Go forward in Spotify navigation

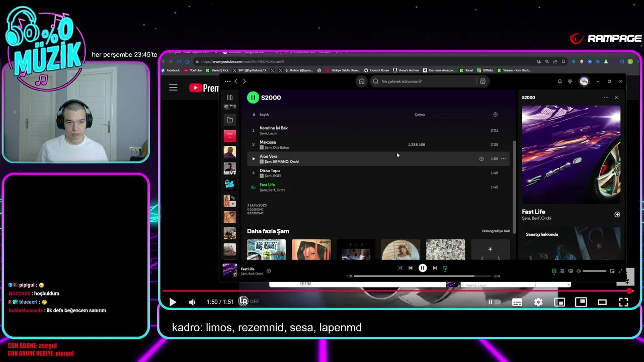[x=245, y=81]
